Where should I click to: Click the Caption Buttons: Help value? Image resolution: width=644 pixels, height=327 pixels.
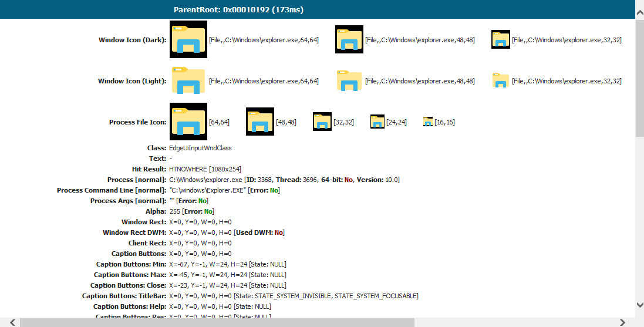pos(220,307)
